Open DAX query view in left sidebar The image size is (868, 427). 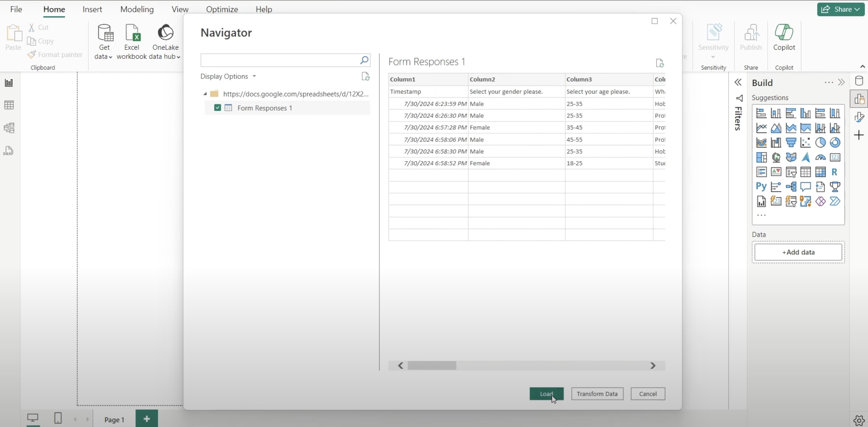[9, 151]
